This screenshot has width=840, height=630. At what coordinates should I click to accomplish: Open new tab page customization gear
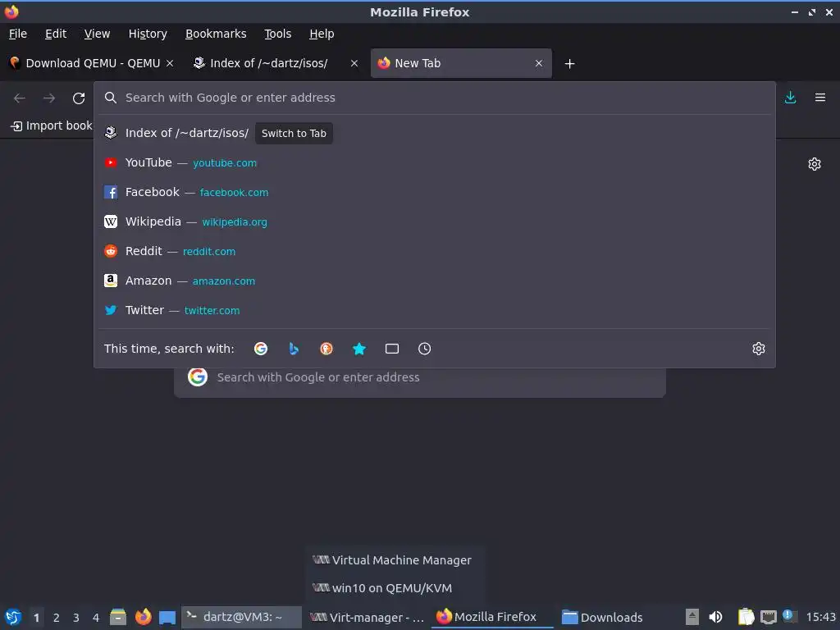[815, 164]
